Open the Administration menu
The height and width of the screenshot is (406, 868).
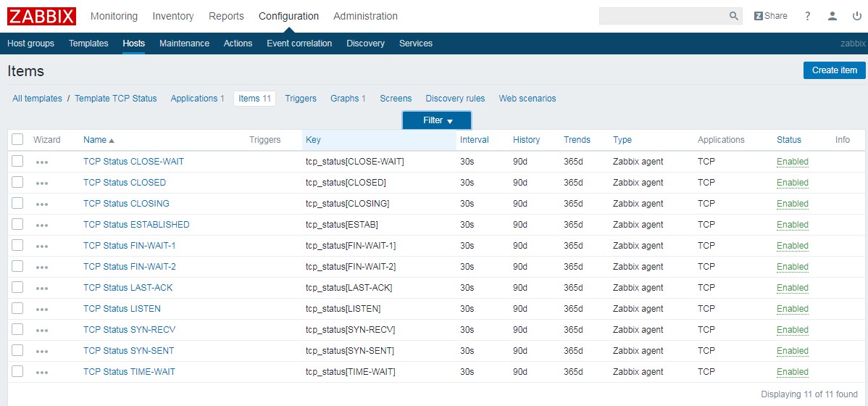(365, 16)
